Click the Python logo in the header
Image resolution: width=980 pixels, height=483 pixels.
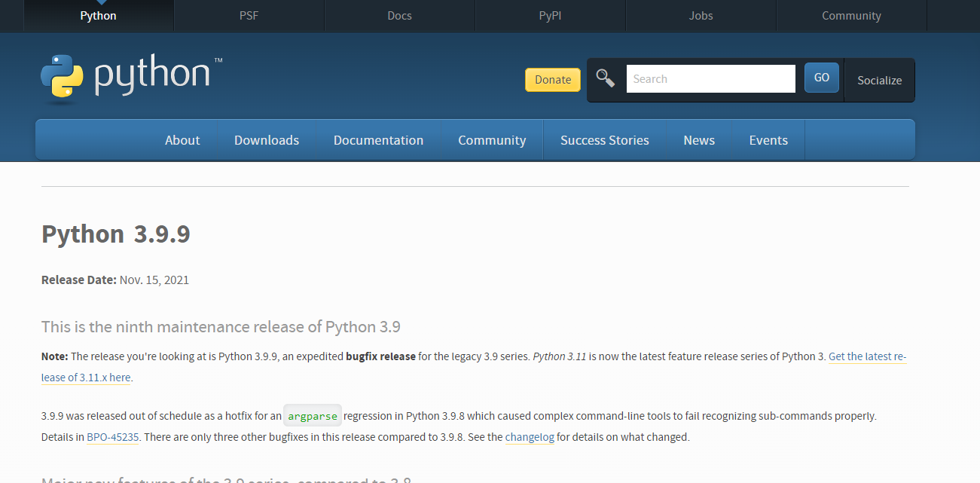tap(132, 78)
